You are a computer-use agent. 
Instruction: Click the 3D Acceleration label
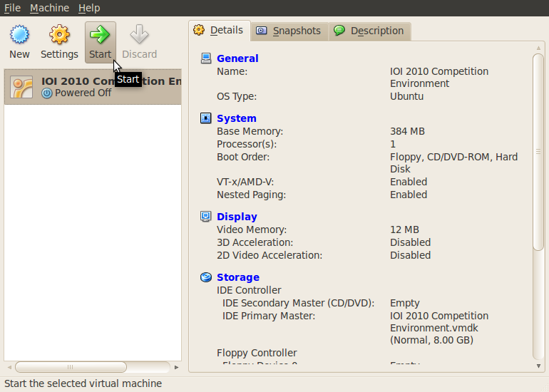point(255,242)
